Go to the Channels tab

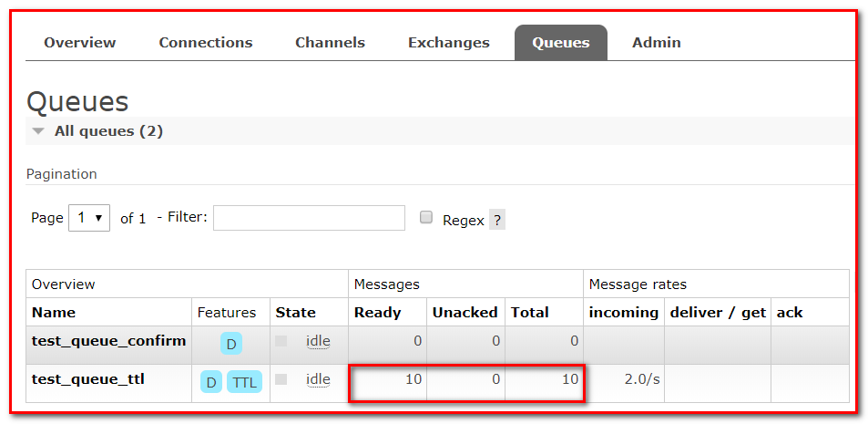pyautogui.click(x=330, y=43)
